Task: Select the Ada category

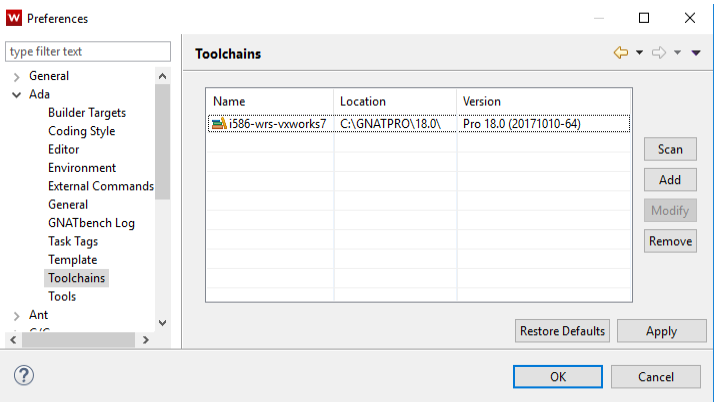Action: click(39, 94)
